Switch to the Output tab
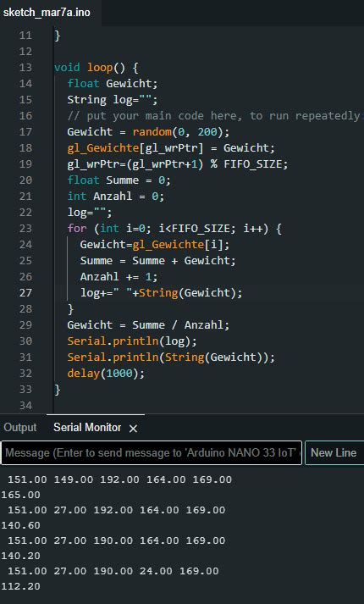 click(x=20, y=427)
